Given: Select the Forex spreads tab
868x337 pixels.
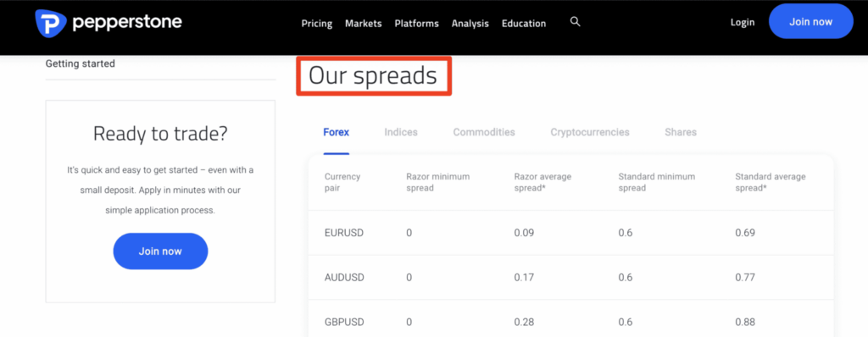Looking at the screenshot, I should tap(336, 132).
